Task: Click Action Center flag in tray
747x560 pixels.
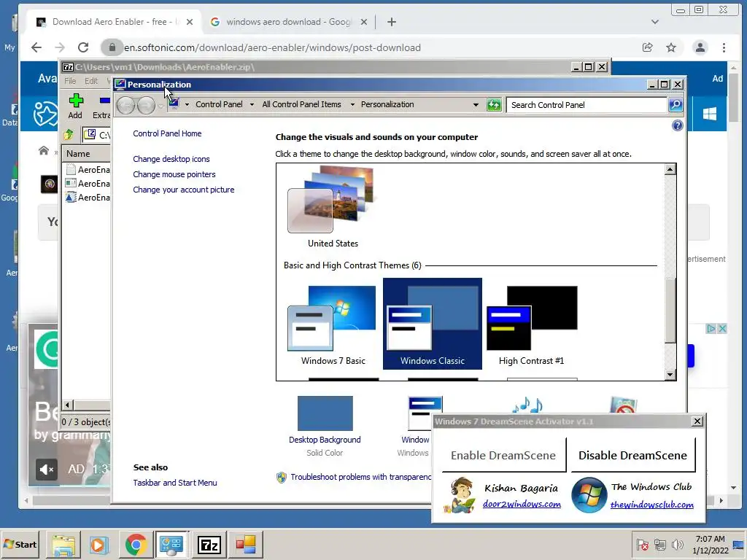Action: (x=642, y=545)
